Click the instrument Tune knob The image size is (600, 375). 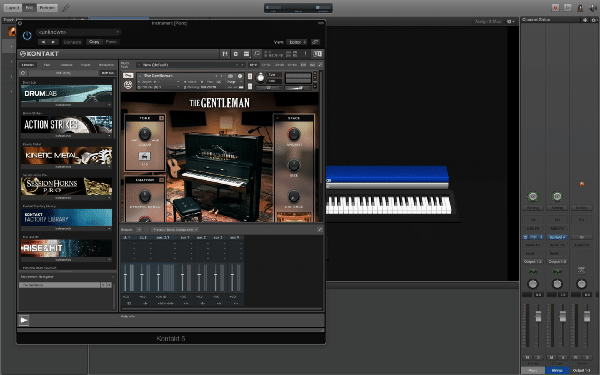click(x=260, y=78)
